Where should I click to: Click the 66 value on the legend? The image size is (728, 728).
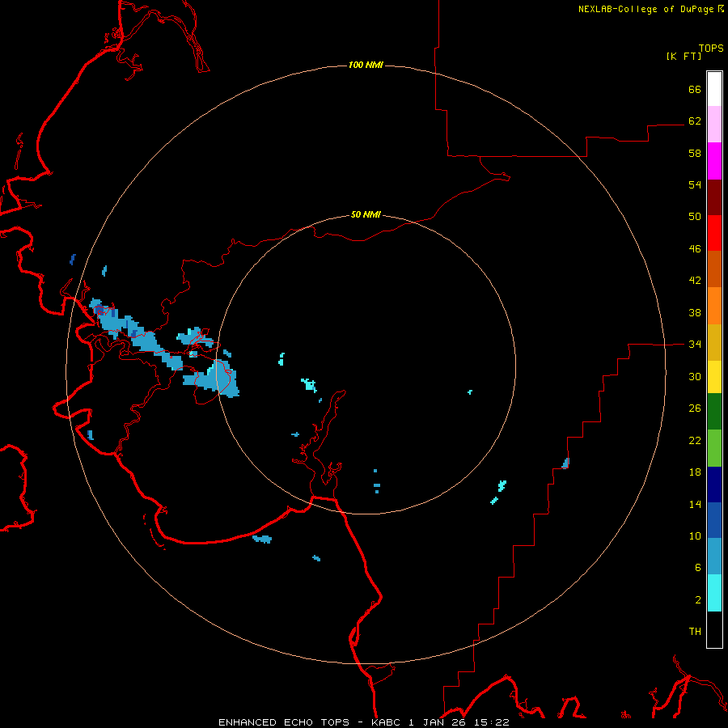(x=695, y=89)
